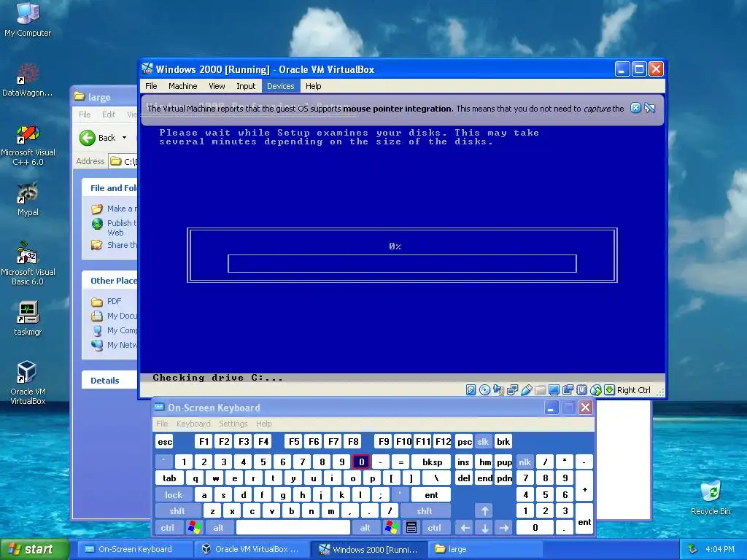This screenshot has height=560, width=747.
Task: Toggle the slk scroll lock key
Action: coord(483,441)
